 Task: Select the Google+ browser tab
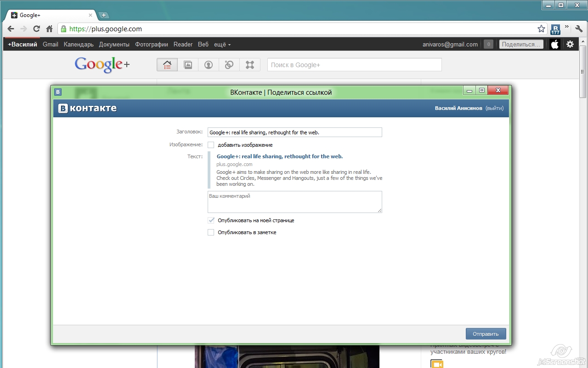51,15
